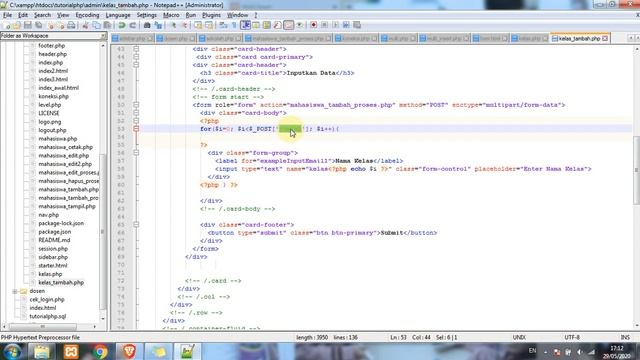The height and width of the screenshot is (360, 640).
Task: Open the User Defined Language dialog icon
Action: 256,25
